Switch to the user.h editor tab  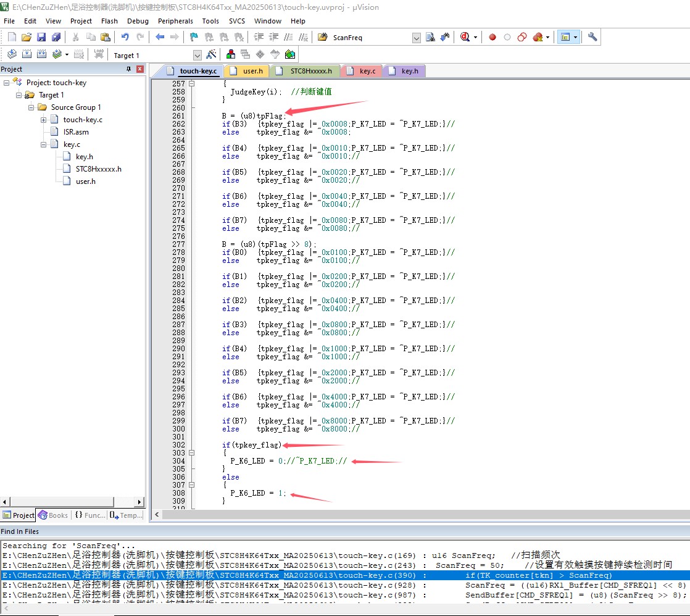247,71
